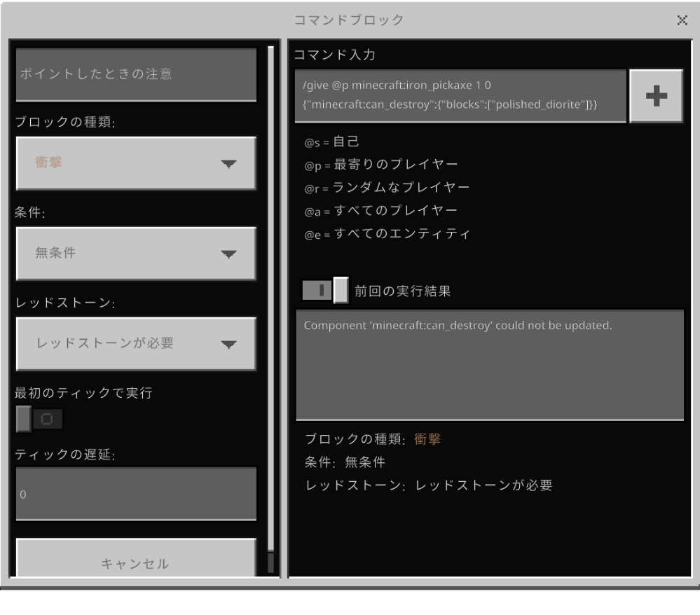Click the '最初のティックで実行' label
Screen dimensions: 700x615
click(x=83, y=393)
